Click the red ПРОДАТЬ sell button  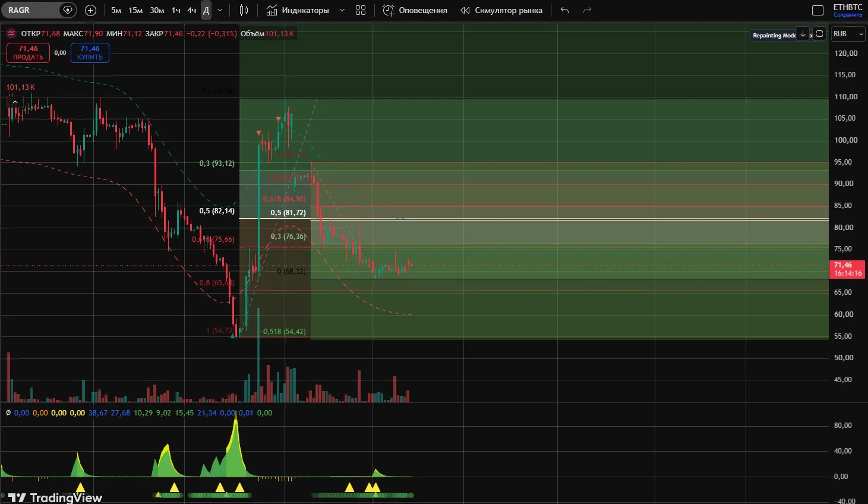[28, 53]
